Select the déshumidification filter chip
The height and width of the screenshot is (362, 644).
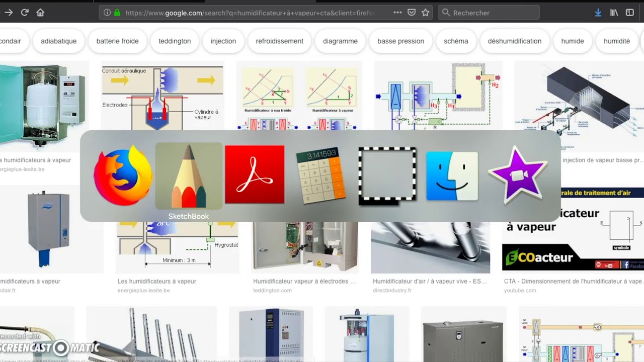pyautogui.click(x=515, y=41)
